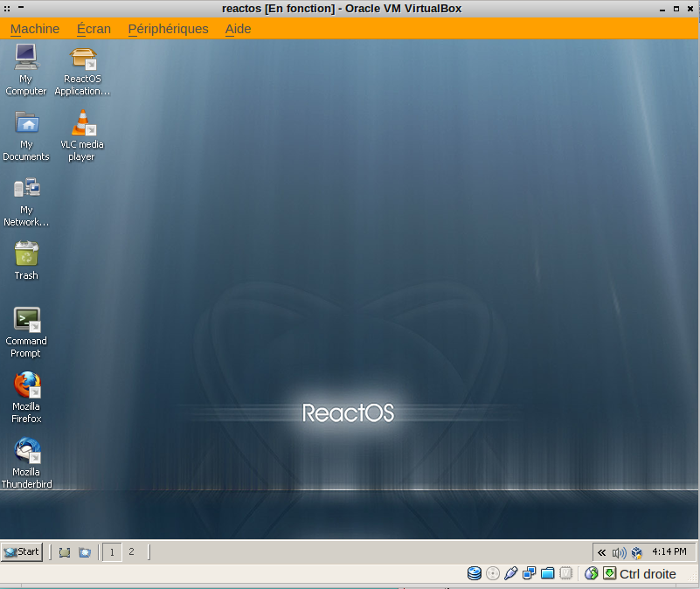Viewport: 700px width, 589px height.
Task: Click the network adapters status indicator
Action: pos(529,573)
